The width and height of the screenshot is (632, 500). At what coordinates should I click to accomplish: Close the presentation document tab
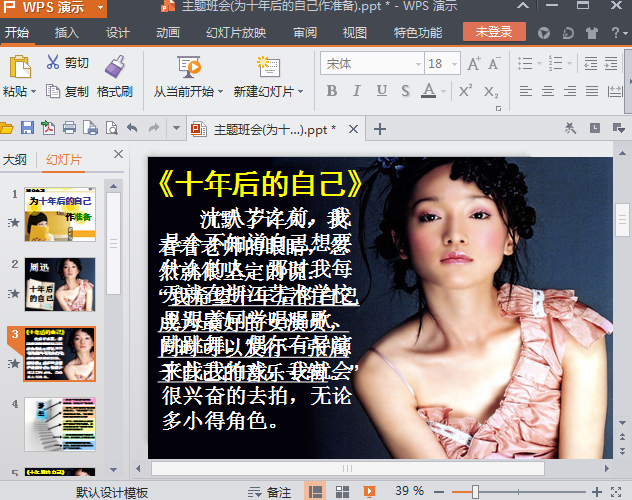(353, 129)
